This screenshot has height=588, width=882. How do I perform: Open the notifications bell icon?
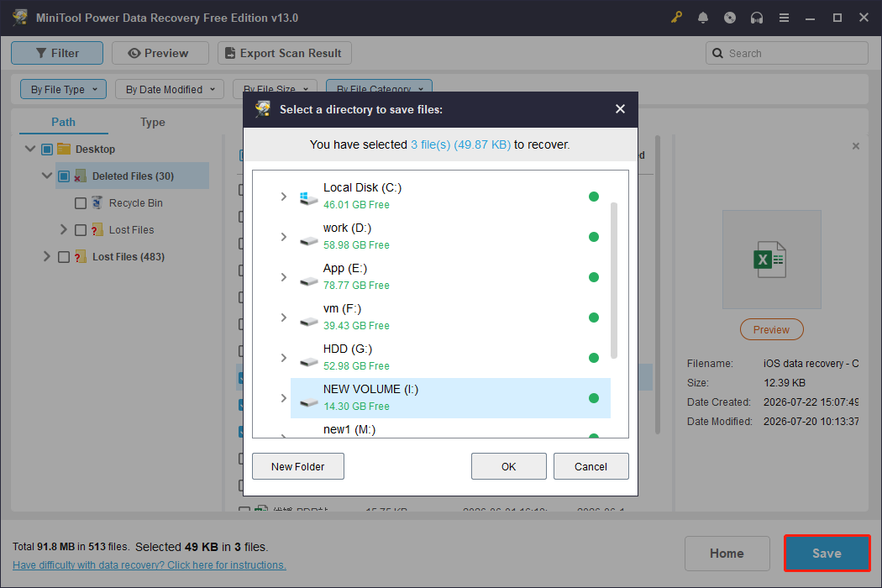(x=702, y=18)
